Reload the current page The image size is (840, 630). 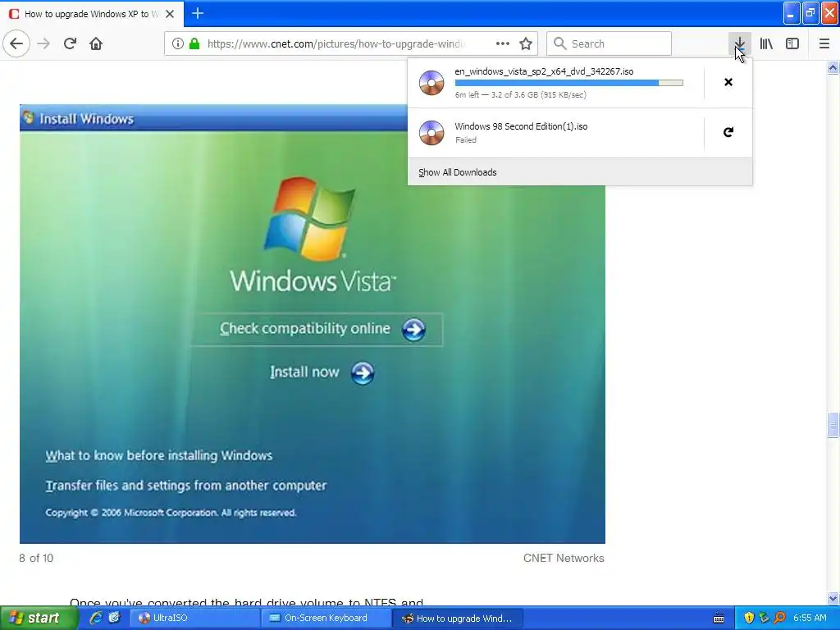[x=70, y=43]
